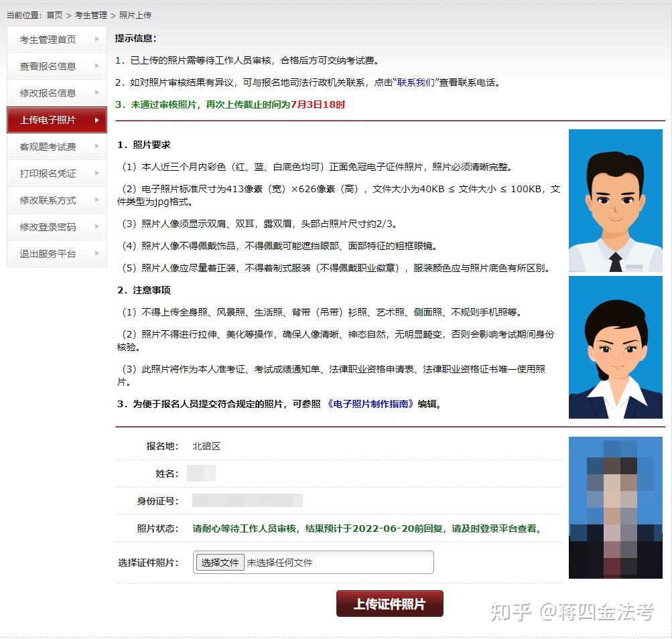Click the 选择文件 button
This screenshot has width=672, height=639.
pos(220,562)
